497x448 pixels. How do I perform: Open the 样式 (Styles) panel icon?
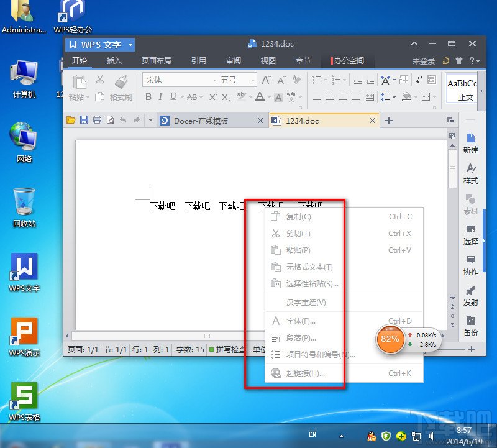tap(470, 174)
